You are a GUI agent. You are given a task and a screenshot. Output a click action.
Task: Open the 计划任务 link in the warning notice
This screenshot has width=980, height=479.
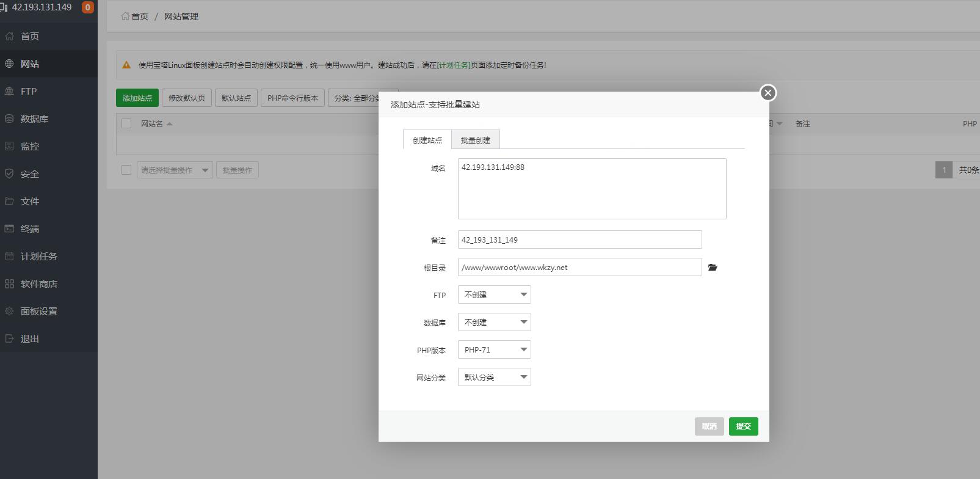pyautogui.click(x=454, y=65)
